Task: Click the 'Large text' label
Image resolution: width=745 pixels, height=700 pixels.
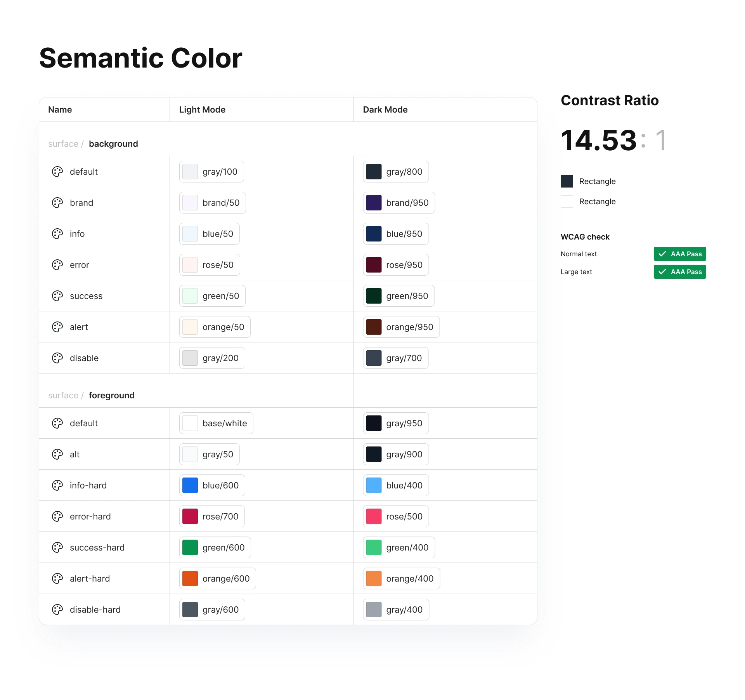Action: pos(577,272)
